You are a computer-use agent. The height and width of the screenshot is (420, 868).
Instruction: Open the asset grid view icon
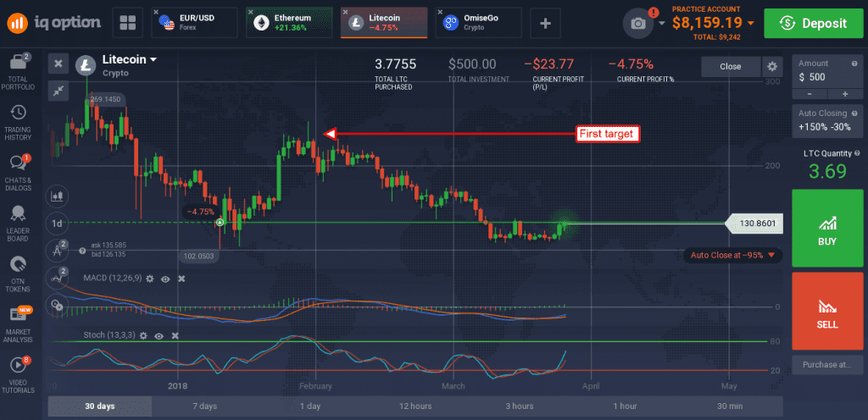point(128,23)
